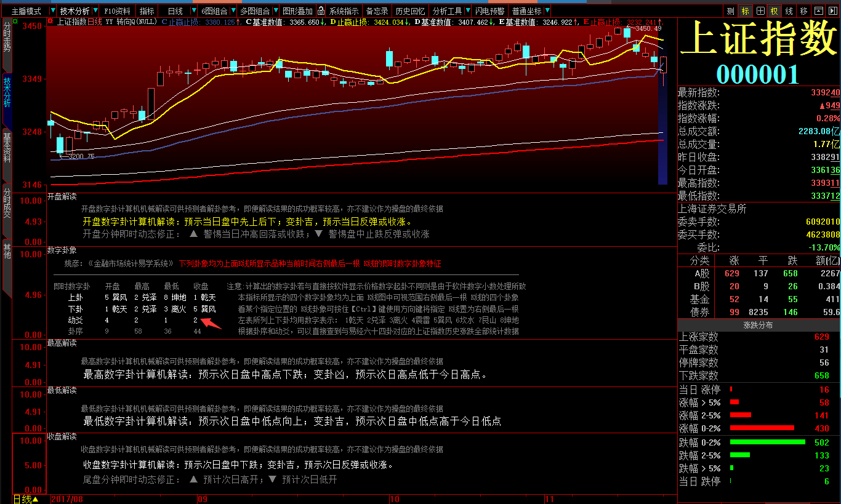
Task: Click the stock code 000001
Action: 757,74
